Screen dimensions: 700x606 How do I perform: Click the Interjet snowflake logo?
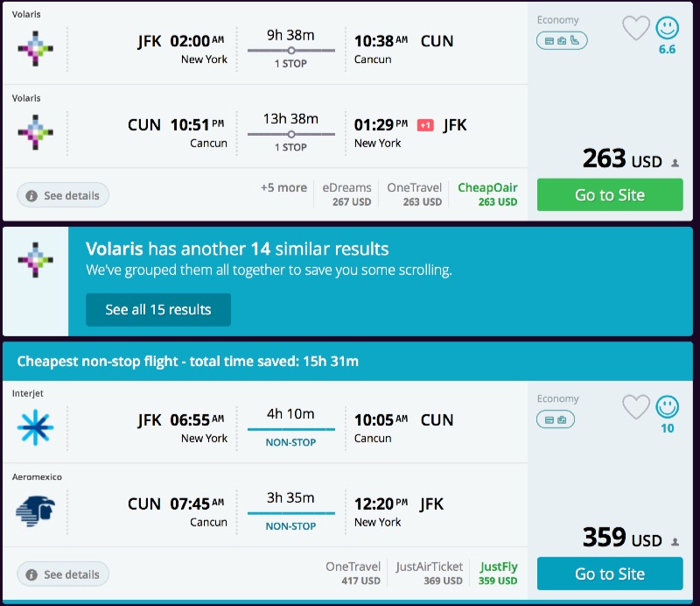coord(35,427)
